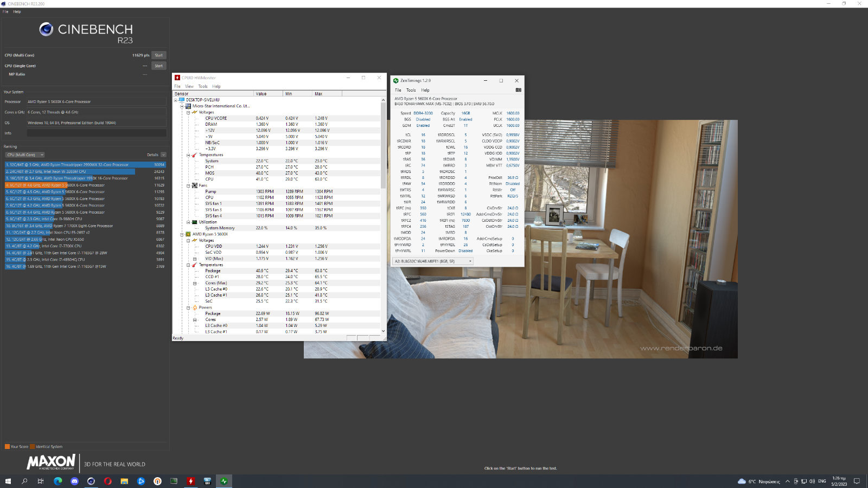Viewport: 868px width, 488px height.
Task: Click the Value column header
Action: click(x=269, y=94)
